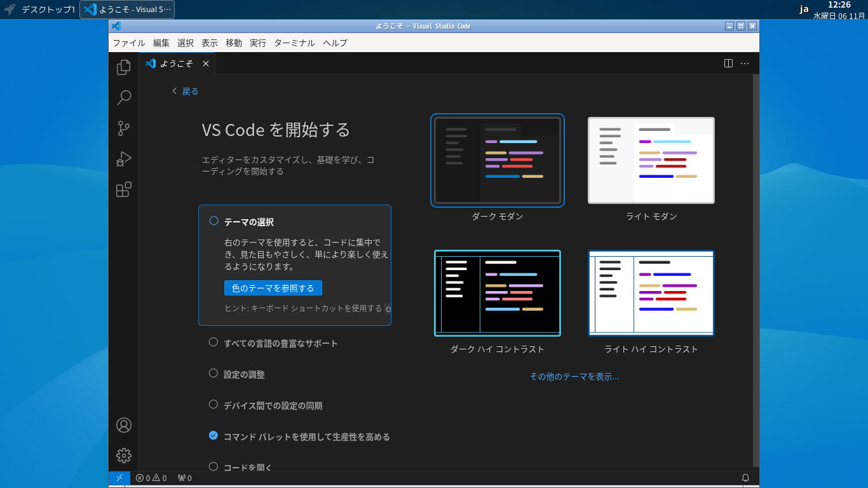The image size is (868, 488).
Task: Click the ports forwarded indicator showing 0
Action: [184, 478]
